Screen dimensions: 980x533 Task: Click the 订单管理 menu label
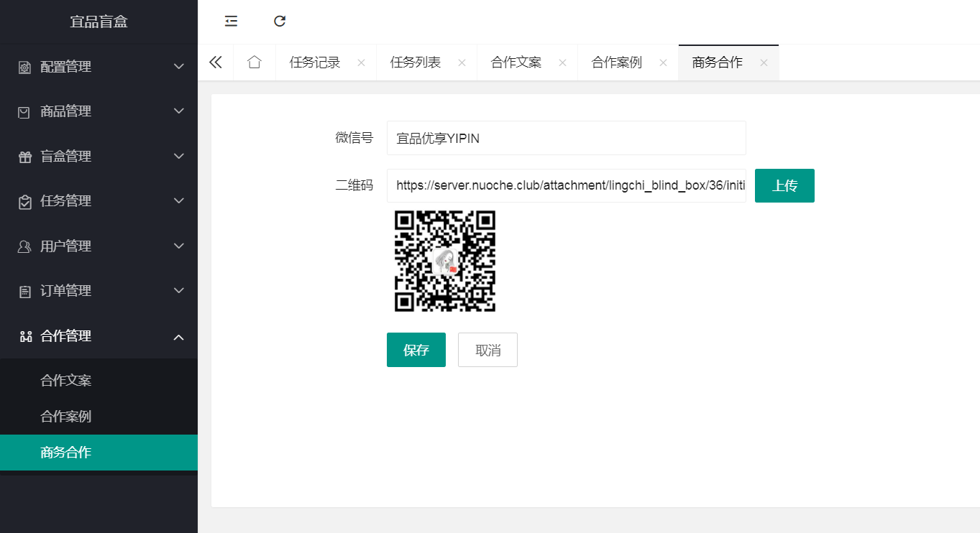(65, 291)
